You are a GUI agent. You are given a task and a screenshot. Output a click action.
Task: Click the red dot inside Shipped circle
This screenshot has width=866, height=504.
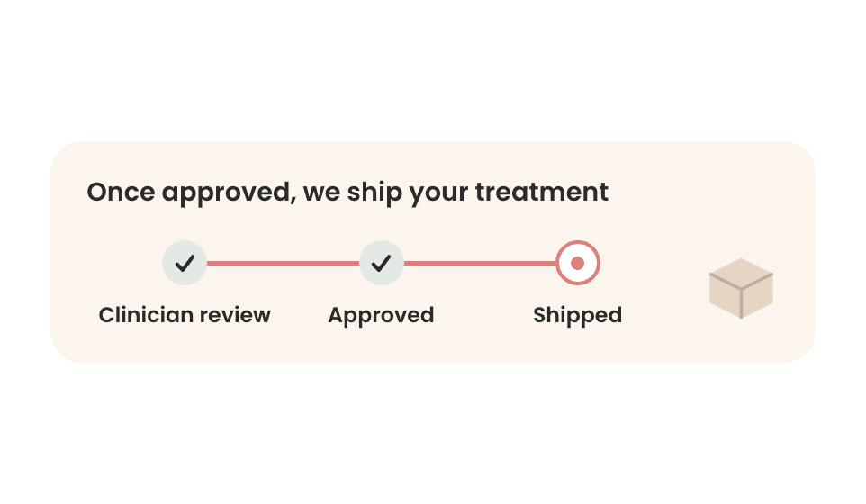578,263
